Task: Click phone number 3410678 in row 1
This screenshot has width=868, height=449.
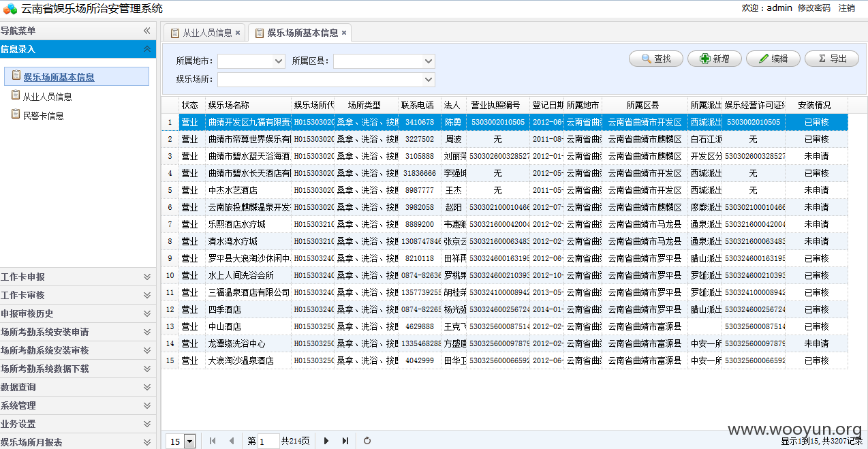Action: 420,122
